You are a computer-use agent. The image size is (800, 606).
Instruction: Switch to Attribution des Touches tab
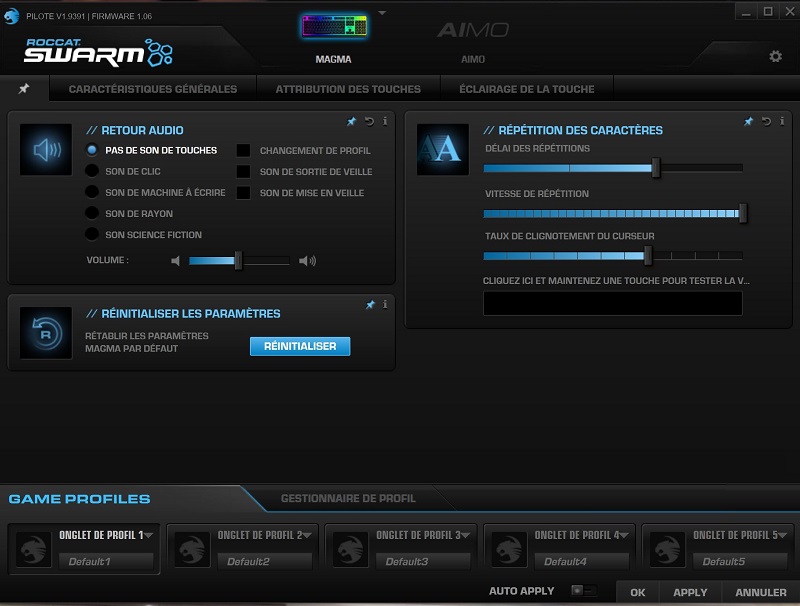pyautogui.click(x=348, y=89)
